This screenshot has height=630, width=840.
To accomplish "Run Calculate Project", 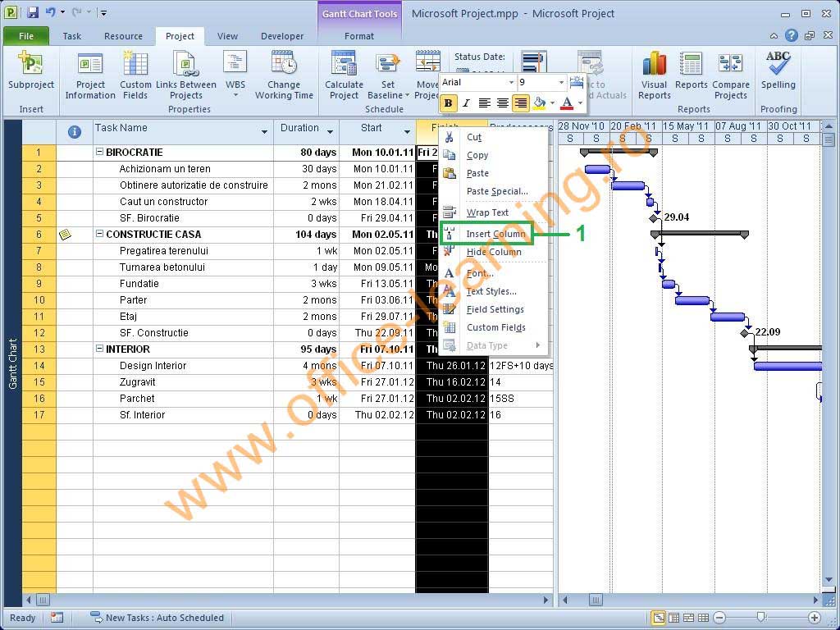I will (x=344, y=75).
